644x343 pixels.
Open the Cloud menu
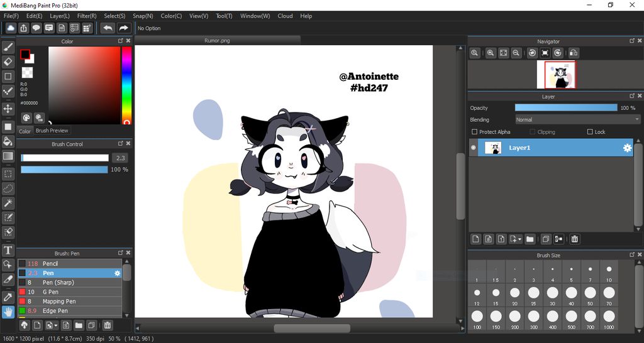(285, 16)
